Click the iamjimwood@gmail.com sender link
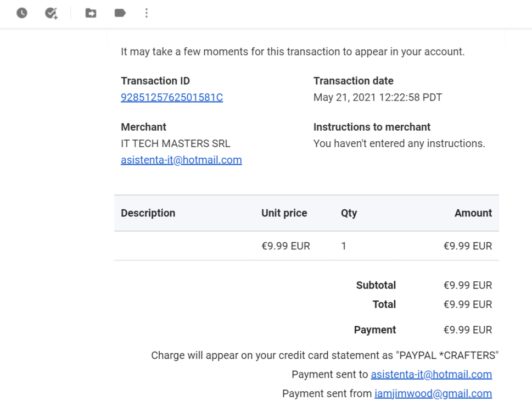Image resolution: width=532 pixels, height=412 pixels. click(433, 393)
